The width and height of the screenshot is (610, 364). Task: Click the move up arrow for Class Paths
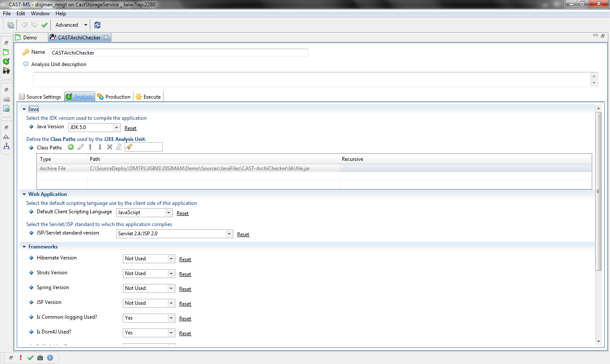coord(90,147)
